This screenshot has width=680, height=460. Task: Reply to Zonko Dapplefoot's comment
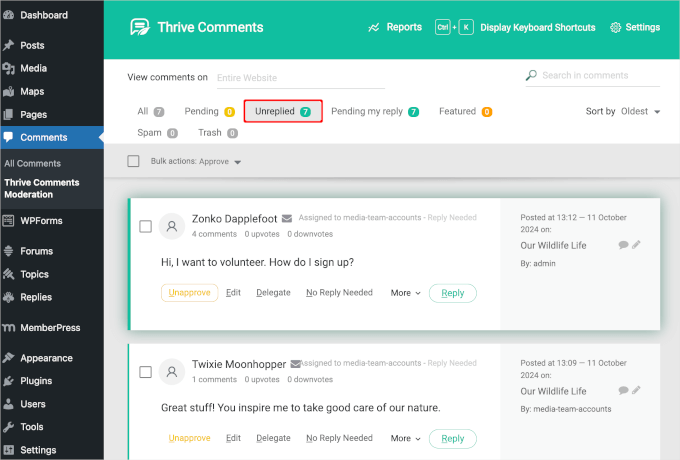tap(453, 293)
